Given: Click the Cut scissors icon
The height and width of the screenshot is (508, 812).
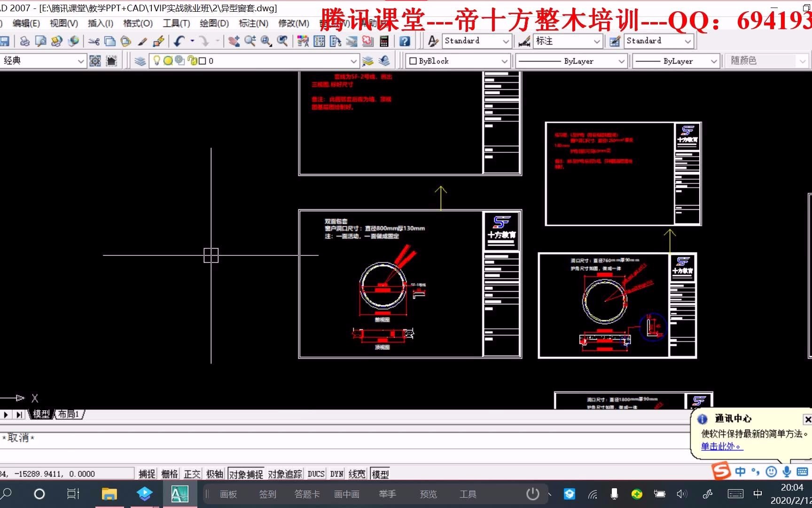Looking at the screenshot, I should coord(94,41).
